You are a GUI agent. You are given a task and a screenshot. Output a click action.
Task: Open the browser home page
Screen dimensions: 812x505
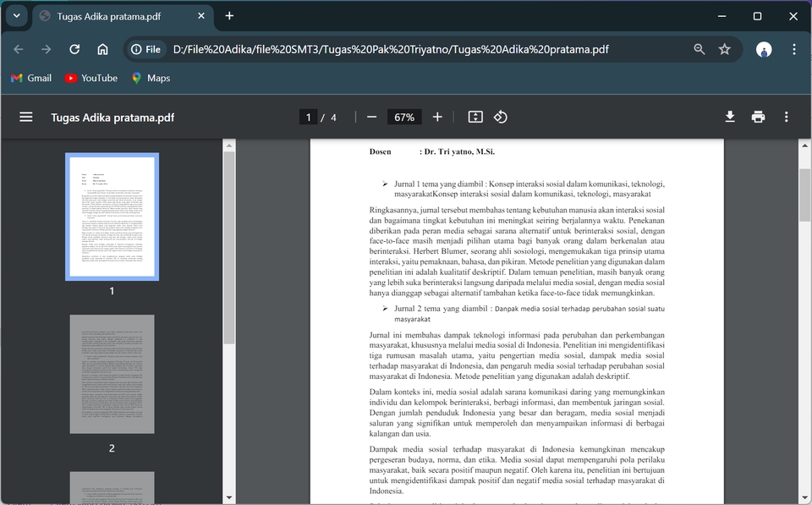click(x=102, y=49)
